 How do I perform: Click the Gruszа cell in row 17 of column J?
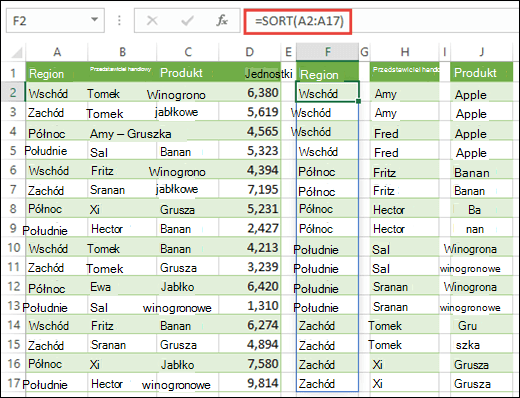coord(482,383)
